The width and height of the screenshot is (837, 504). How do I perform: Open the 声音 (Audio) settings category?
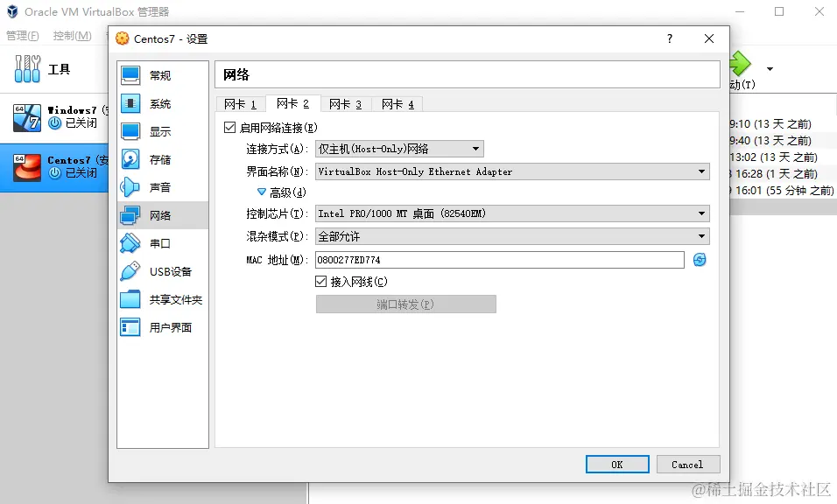[162, 187]
